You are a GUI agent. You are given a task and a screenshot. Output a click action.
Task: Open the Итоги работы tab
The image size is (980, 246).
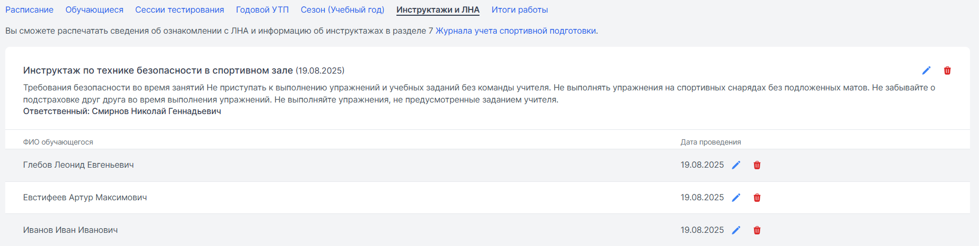519,9
